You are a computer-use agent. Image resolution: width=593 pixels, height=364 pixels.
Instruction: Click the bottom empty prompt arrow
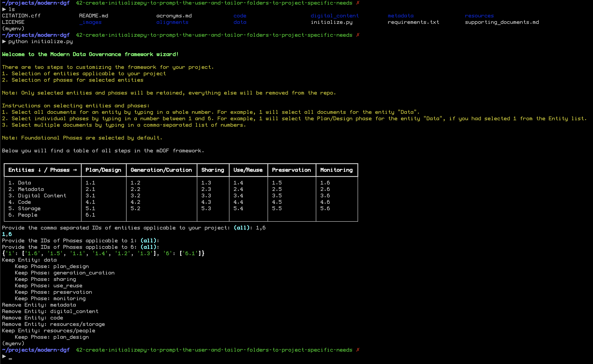click(4, 356)
